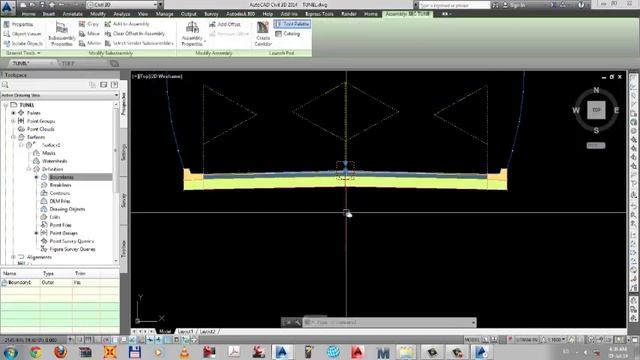Image resolution: width=640 pixels, height=360 pixels.
Task: Expand the Point Groups tree node
Action: click(13, 121)
